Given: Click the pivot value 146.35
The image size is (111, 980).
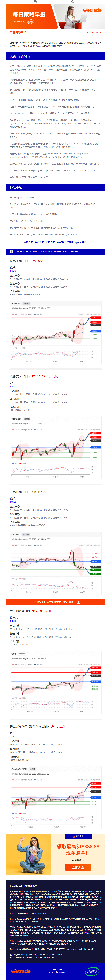Looking at the screenshot, I should click(x=13, y=502).
